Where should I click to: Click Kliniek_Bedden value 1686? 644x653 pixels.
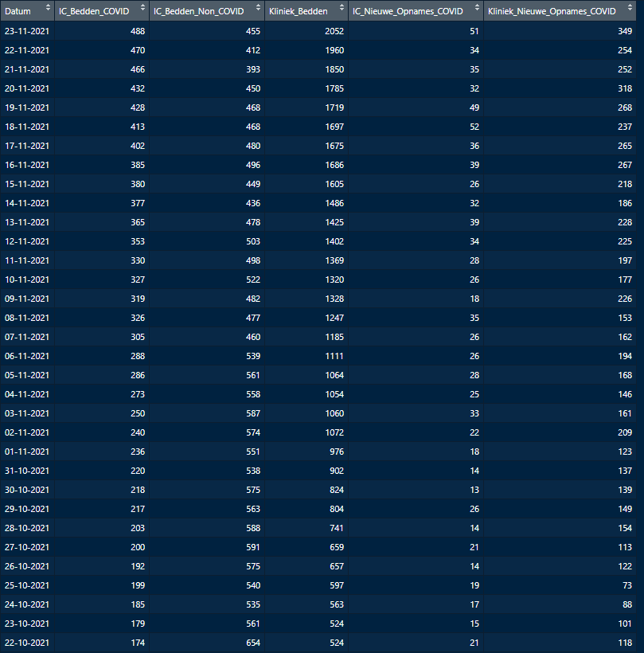tap(334, 166)
